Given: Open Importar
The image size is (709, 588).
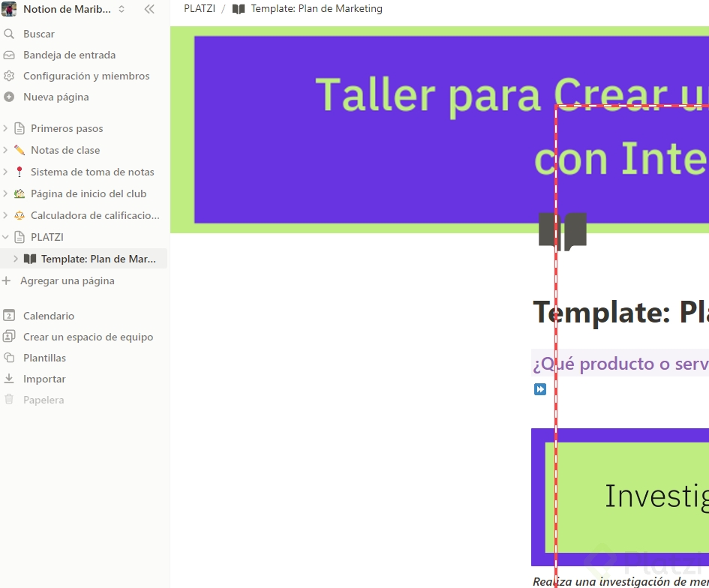Looking at the screenshot, I should 44,379.
